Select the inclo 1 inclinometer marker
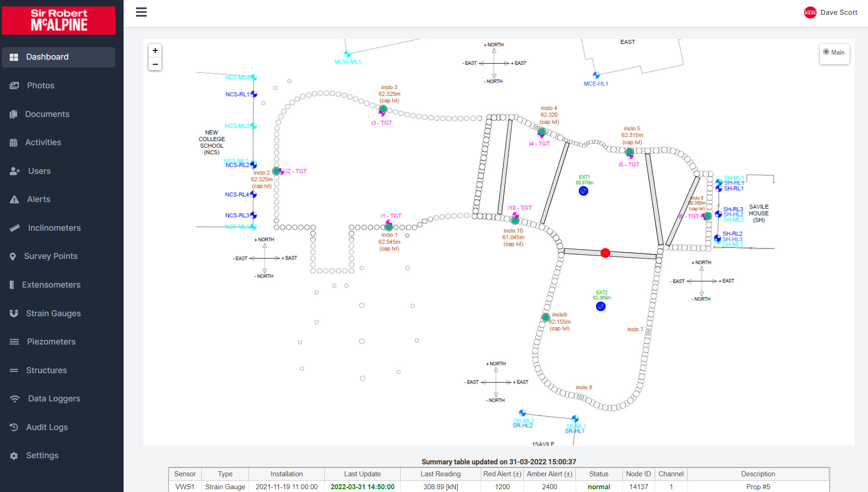The image size is (868, 492). 389,227
